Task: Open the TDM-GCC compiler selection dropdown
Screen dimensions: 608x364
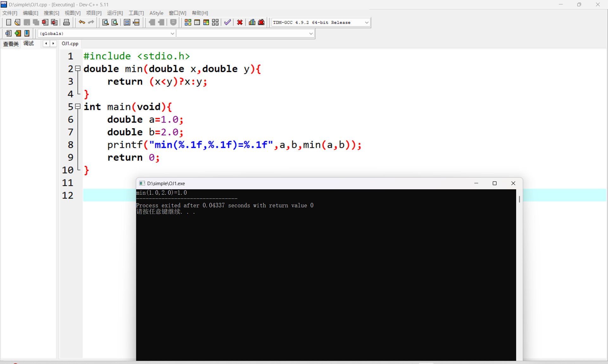Action: (367, 22)
